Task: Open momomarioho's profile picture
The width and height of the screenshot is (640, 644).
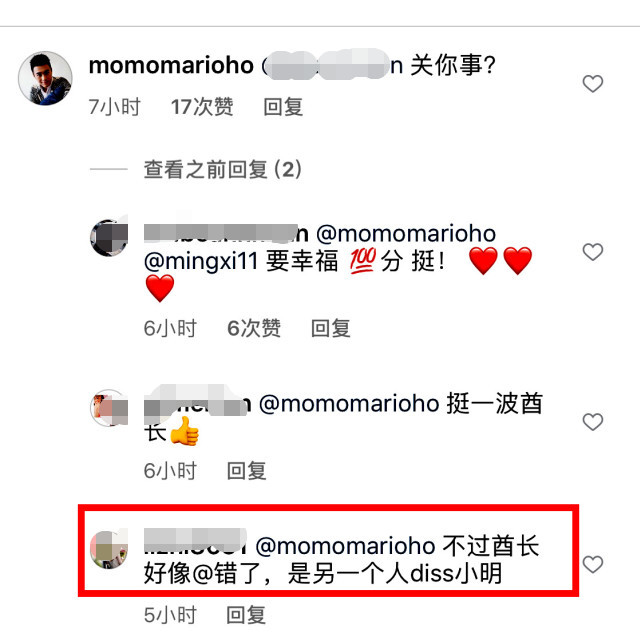Action: [45, 78]
